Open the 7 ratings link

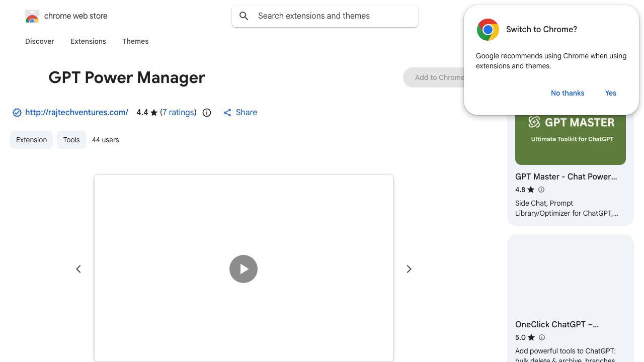coord(178,113)
